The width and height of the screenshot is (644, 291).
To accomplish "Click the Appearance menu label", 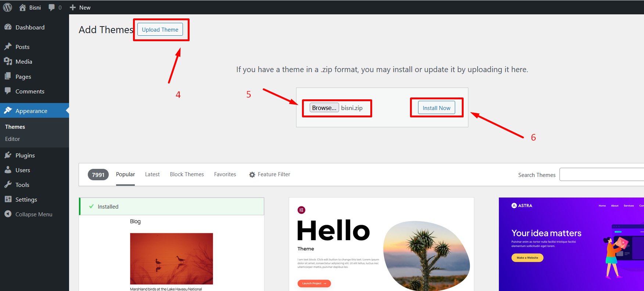I will tap(31, 111).
